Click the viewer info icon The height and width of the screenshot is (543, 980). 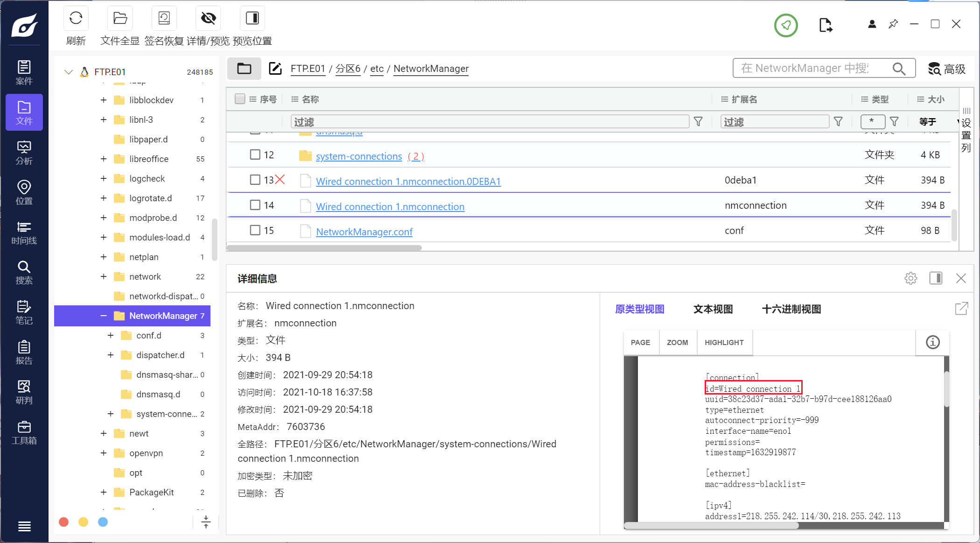[x=932, y=342]
